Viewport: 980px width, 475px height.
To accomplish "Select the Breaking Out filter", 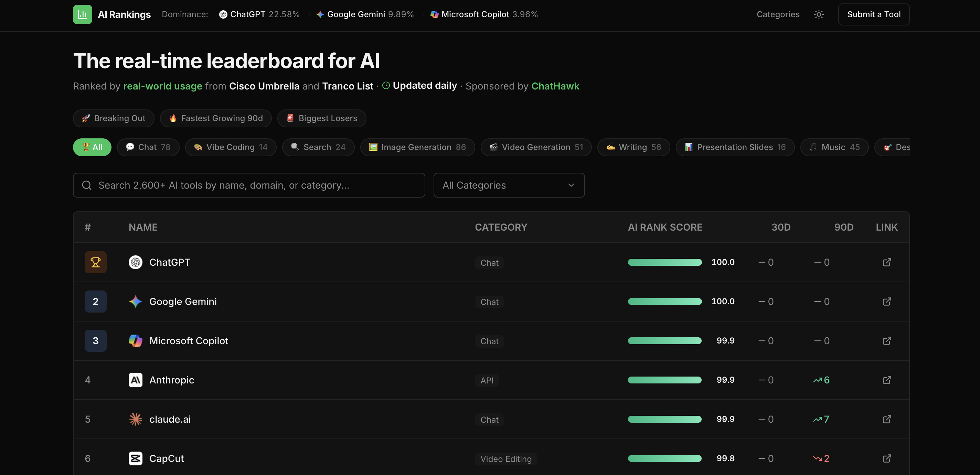I will point(113,118).
